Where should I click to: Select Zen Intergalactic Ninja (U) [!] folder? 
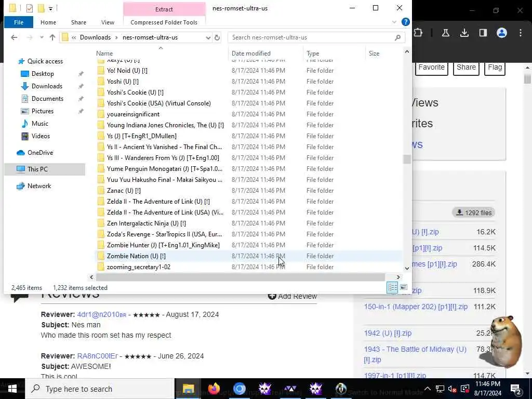point(146,223)
